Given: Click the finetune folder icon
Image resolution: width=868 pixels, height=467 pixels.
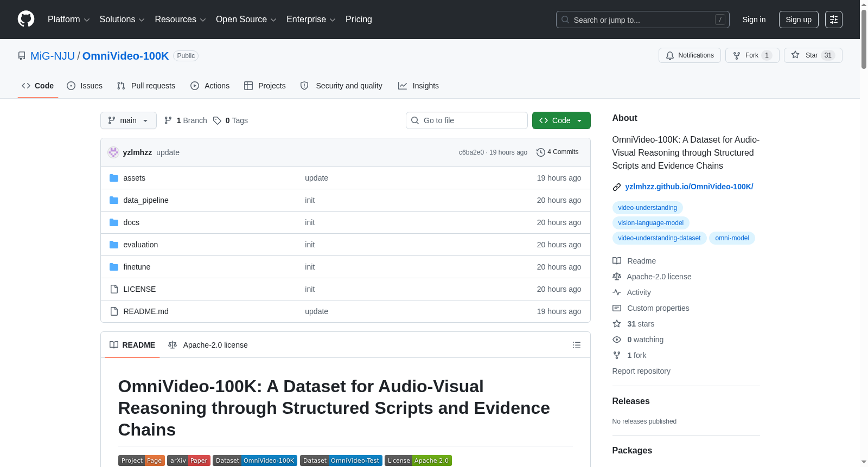Looking at the screenshot, I should (114, 267).
